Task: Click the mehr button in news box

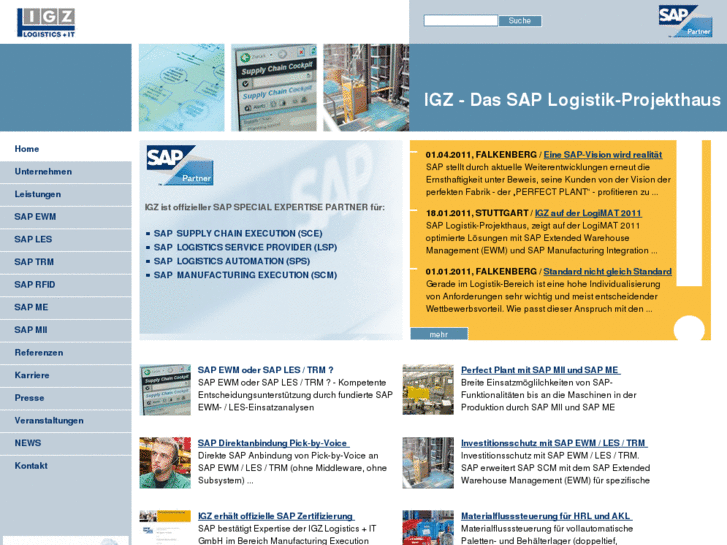Action: (439, 334)
